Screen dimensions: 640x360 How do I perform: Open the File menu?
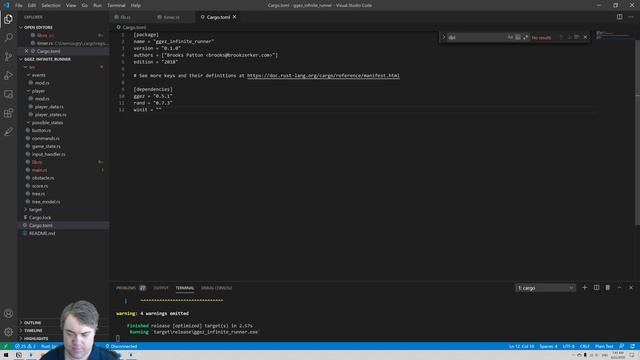(x=19, y=5)
